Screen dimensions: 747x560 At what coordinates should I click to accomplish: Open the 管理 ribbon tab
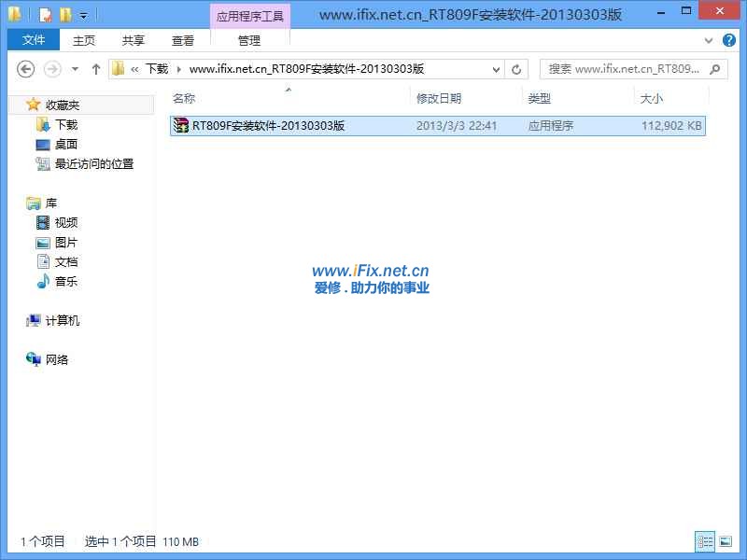249,40
